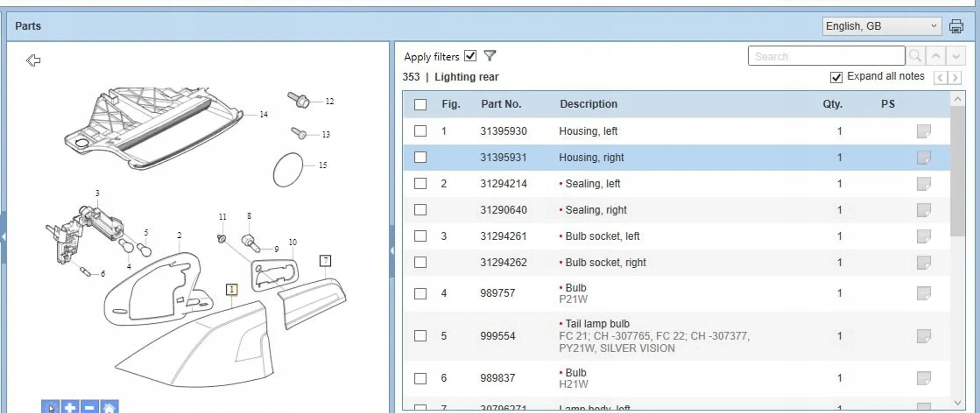
Task: Check the box for Bulb H21W row
Action: click(x=420, y=379)
